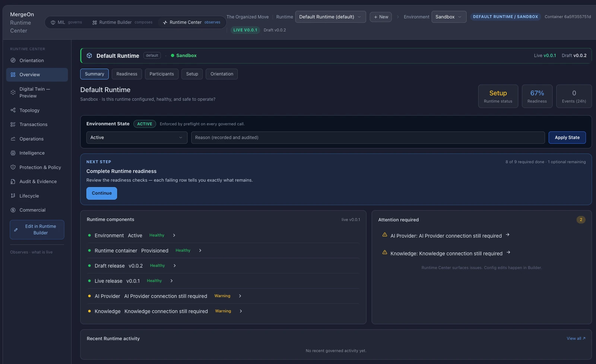Screen dimensions: 596x364
Task: Click warning triangle for Knowledge alert
Action: pyautogui.click(x=385, y=252)
